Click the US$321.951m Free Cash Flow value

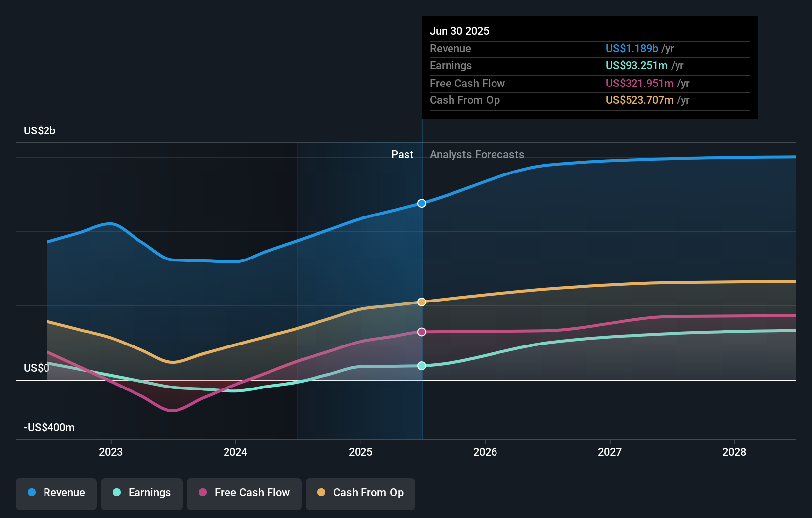pyautogui.click(x=639, y=83)
